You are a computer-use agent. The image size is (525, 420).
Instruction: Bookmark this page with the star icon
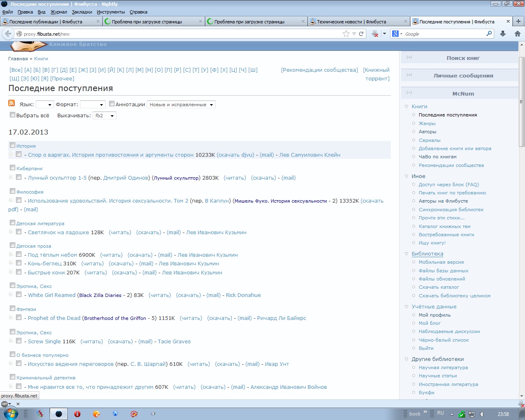[346, 34]
